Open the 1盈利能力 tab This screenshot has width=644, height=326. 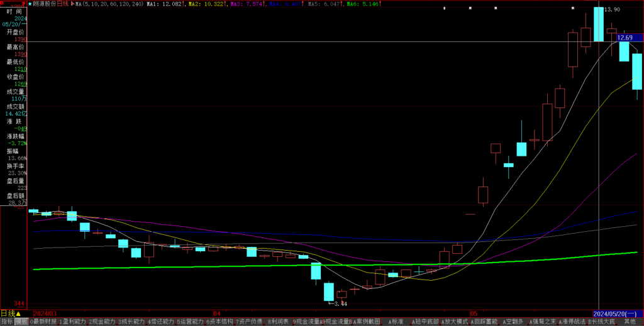72,322
